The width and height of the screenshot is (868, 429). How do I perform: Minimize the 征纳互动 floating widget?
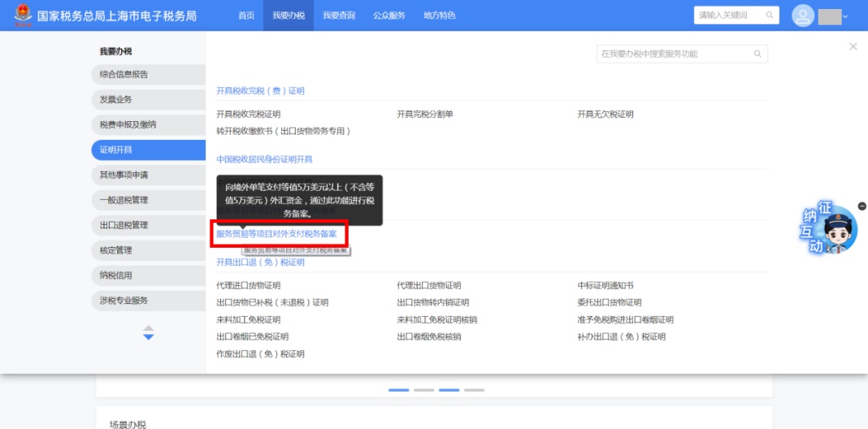(x=861, y=206)
